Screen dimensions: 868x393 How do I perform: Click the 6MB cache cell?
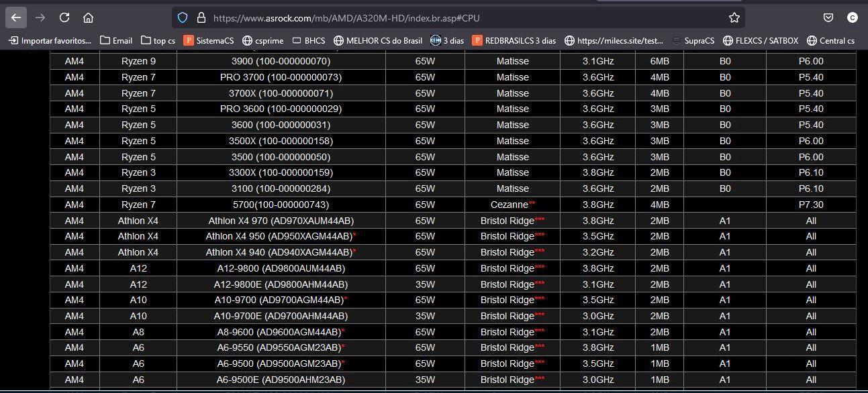click(660, 61)
